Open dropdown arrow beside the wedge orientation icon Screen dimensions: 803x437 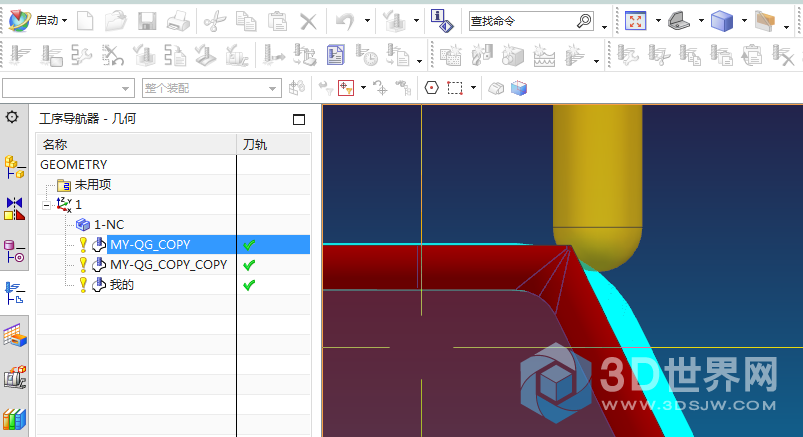(x=701, y=21)
